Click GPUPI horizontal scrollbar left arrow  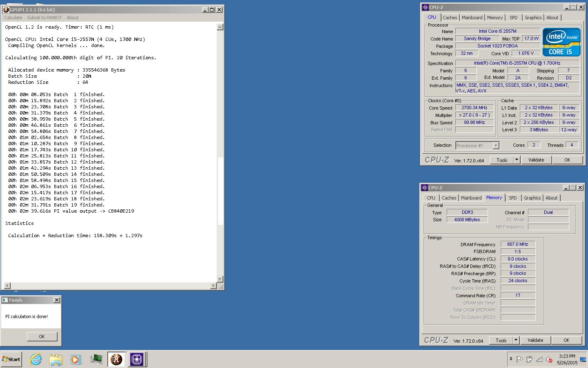pos(7,285)
